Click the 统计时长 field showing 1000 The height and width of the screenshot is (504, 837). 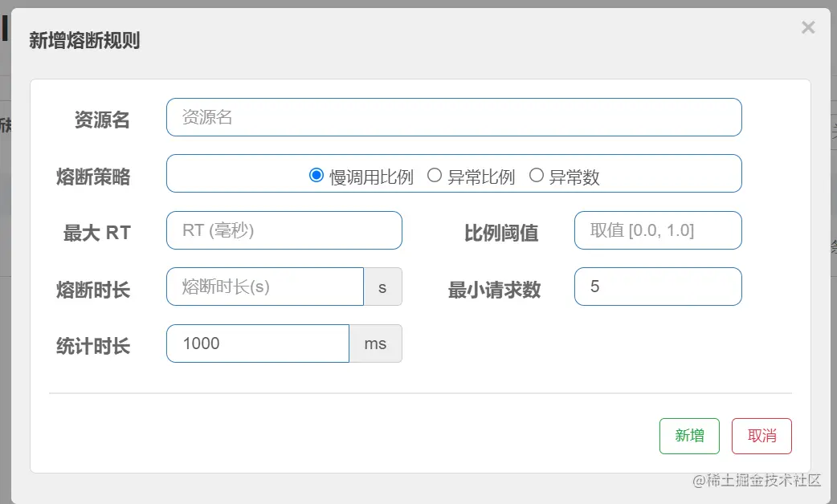258,343
